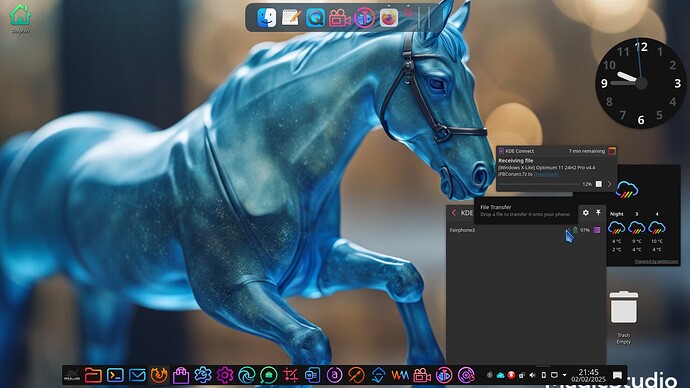Open the QuickTime-style player in top dock
690x388 pixels.
[x=315, y=18]
